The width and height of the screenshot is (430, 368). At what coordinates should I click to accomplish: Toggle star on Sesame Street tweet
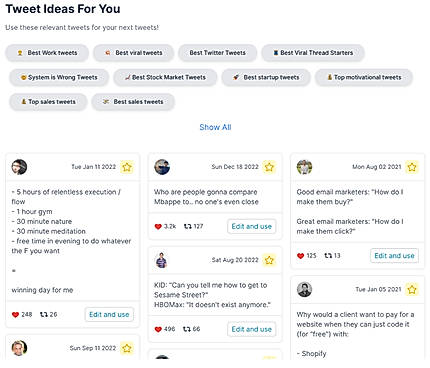[x=269, y=260]
